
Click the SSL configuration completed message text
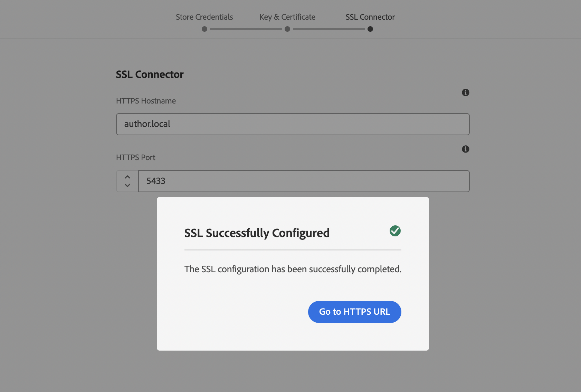[293, 269]
